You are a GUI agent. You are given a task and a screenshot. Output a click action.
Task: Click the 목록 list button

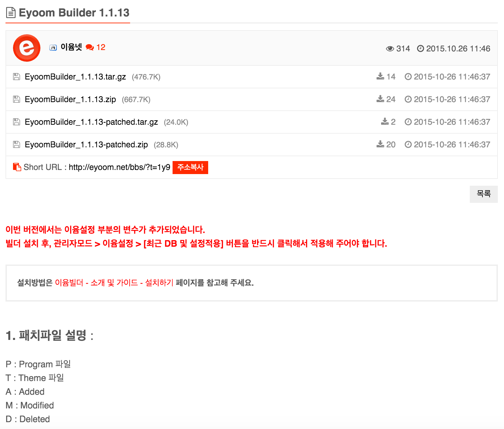click(x=484, y=194)
